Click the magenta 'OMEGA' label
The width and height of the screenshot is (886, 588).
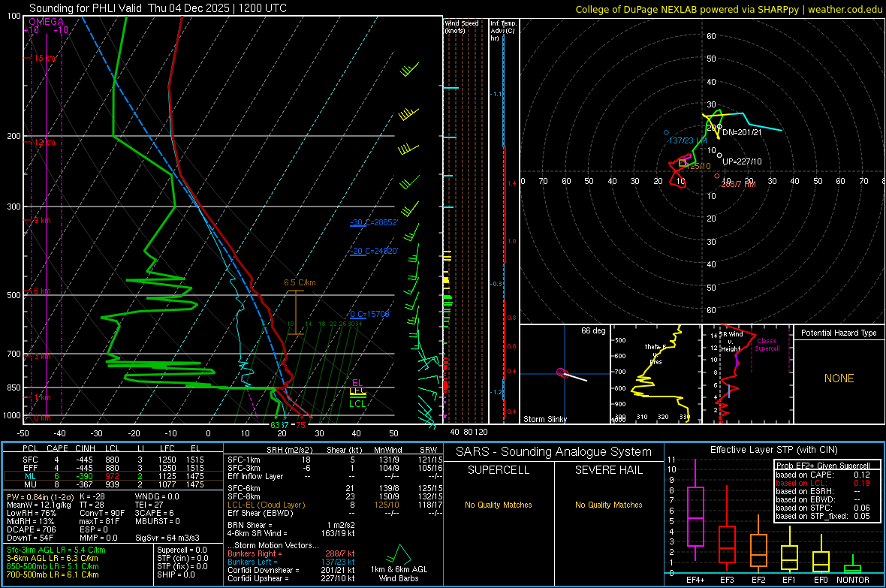pyautogui.click(x=46, y=22)
